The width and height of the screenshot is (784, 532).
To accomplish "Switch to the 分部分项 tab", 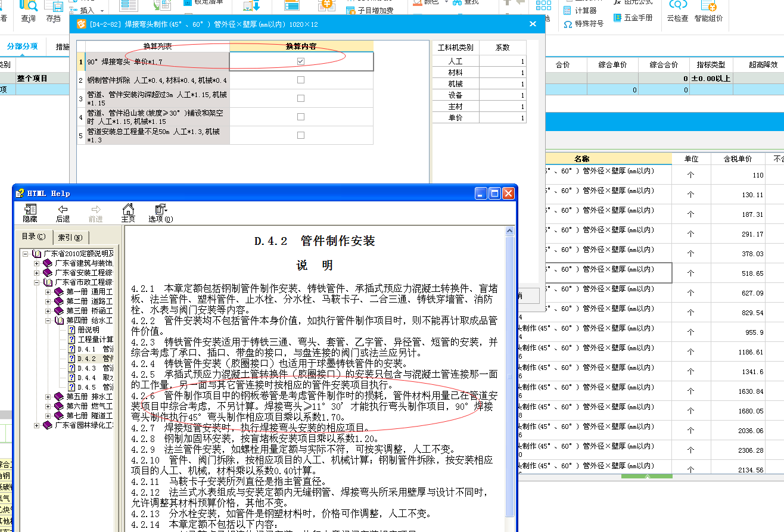I will [x=22, y=46].
